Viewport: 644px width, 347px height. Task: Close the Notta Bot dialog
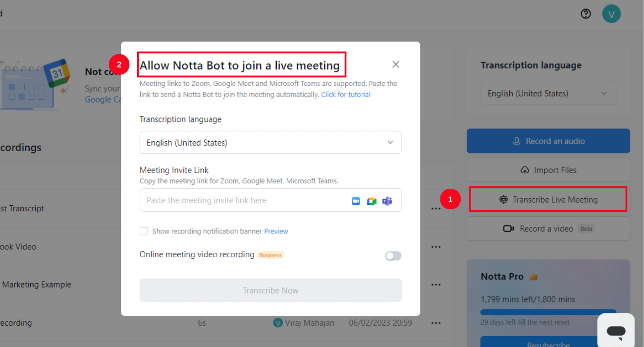coord(395,64)
